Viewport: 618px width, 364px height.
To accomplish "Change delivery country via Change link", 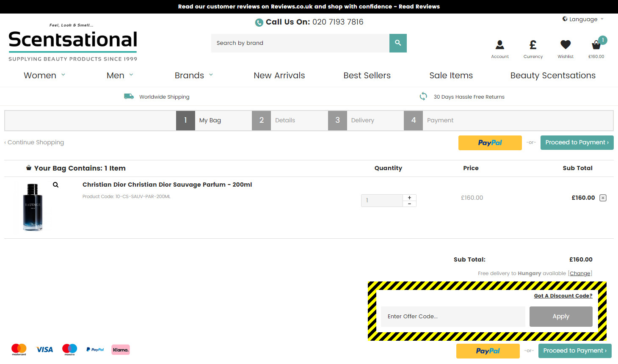I will (580, 273).
